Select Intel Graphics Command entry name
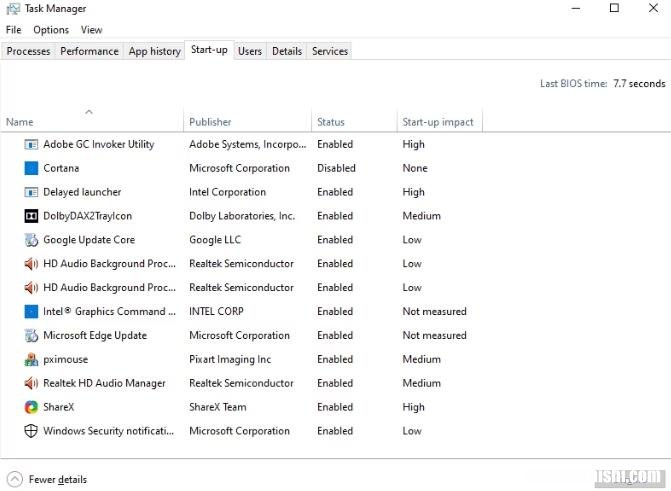Image resolution: width=671 pixels, height=491 pixels. pos(109,312)
